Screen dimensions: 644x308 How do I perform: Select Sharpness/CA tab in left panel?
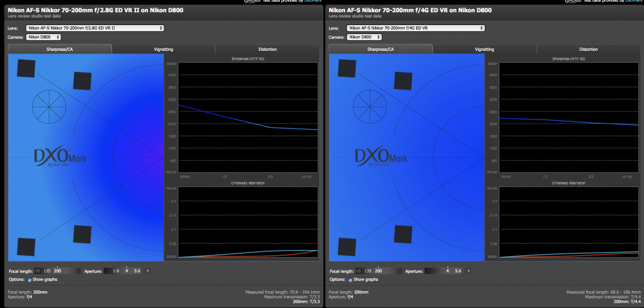pos(59,50)
